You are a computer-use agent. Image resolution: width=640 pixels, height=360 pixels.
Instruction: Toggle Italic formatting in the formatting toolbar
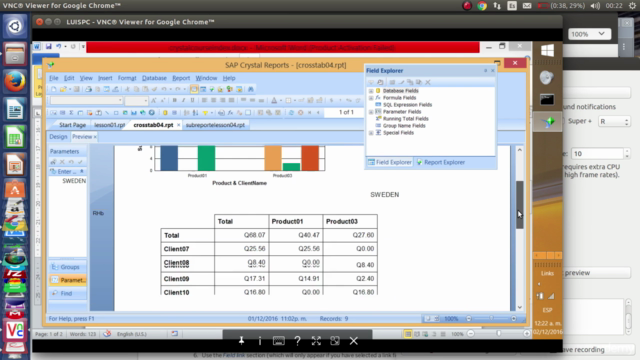[x=183, y=100]
